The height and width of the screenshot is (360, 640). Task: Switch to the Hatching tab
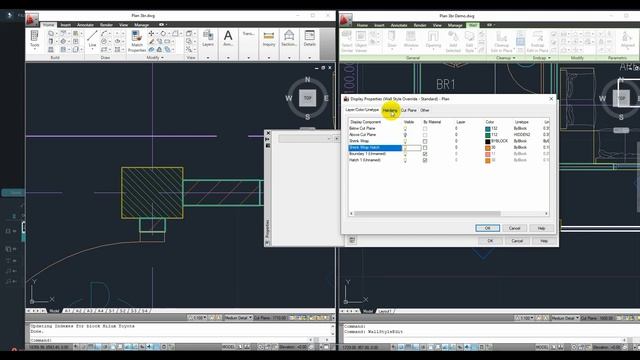[x=390, y=110]
